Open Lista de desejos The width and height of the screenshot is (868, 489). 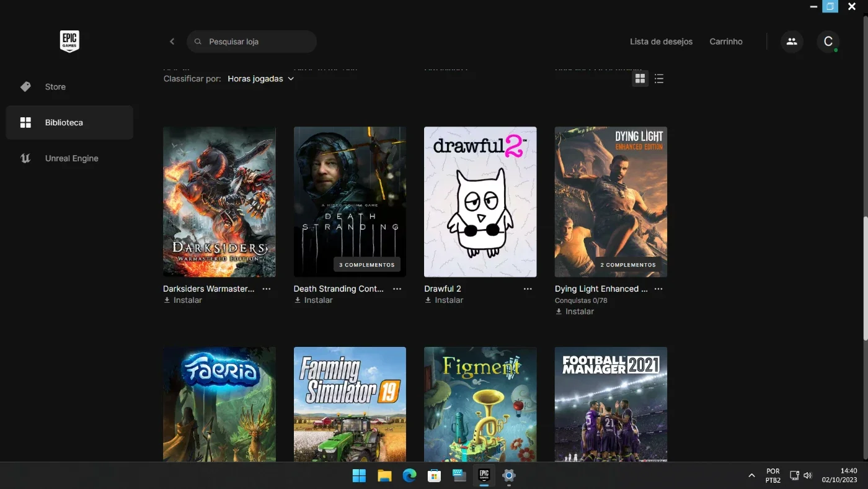pos(661,42)
